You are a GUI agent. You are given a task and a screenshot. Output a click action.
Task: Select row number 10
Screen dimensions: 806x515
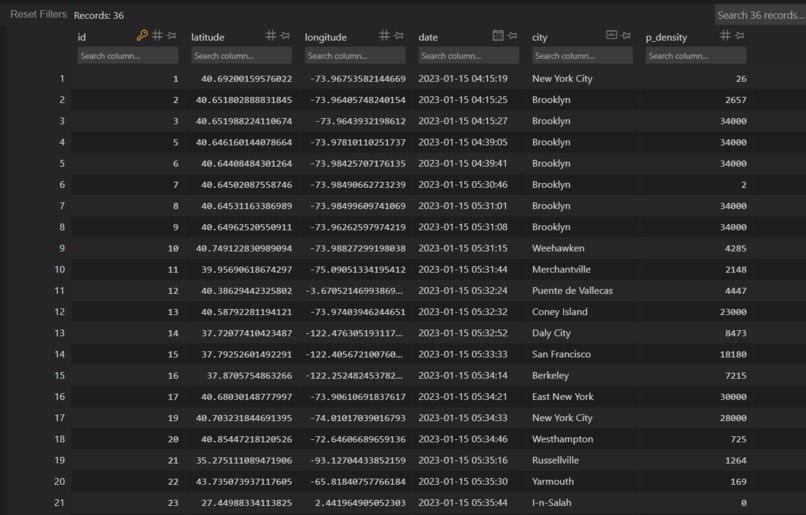60,269
